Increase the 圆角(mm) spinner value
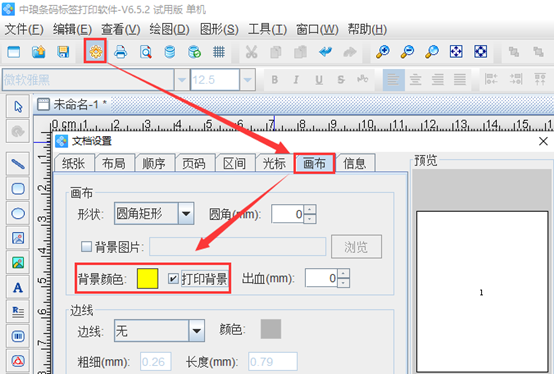554x374 pixels. 310,209
